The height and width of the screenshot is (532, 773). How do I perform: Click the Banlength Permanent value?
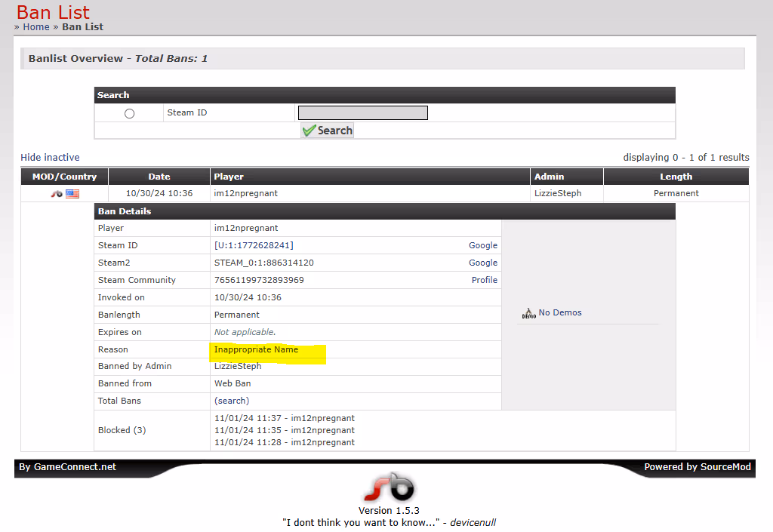coord(236,315)
